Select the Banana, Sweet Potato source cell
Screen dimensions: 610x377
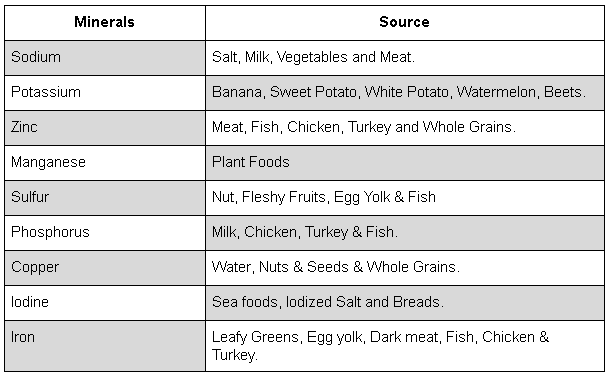(405, 93)
